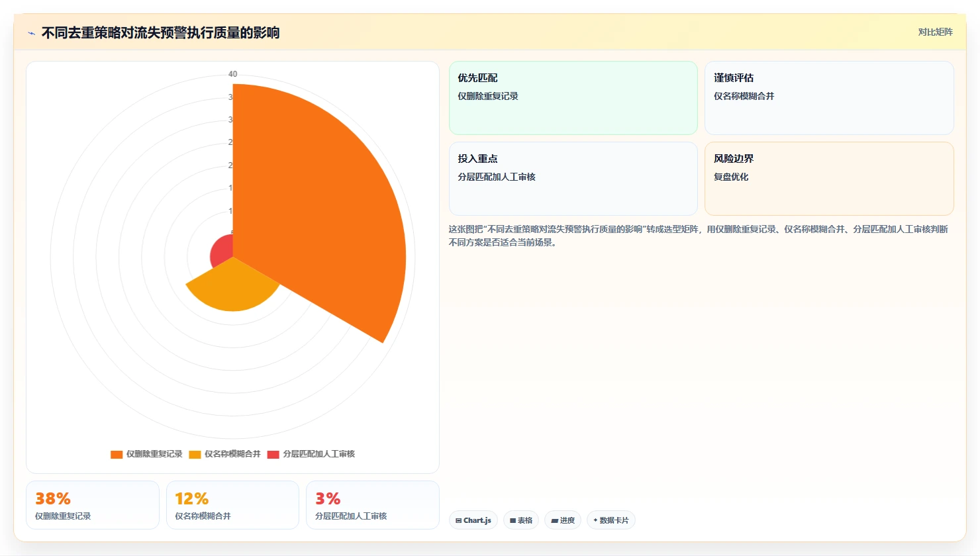
Task: Open the 38% 仅删除重复记录 stat card
Action: [93, 505]
